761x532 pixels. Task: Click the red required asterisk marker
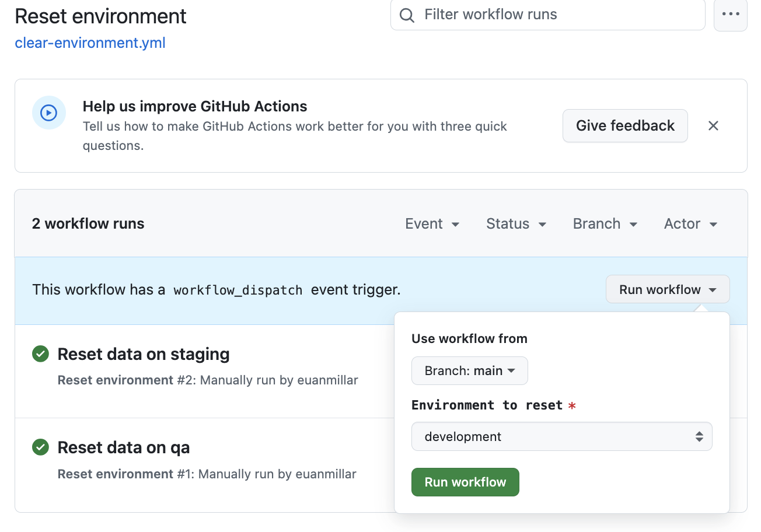[x=572, y=405]
